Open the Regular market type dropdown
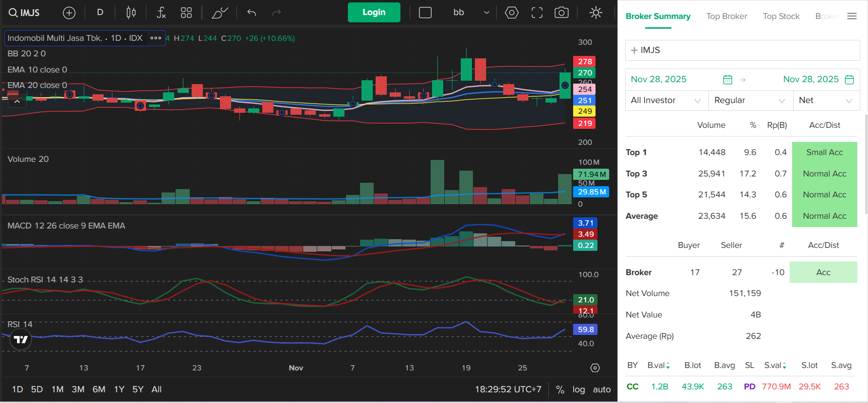 tap(750, 101)
